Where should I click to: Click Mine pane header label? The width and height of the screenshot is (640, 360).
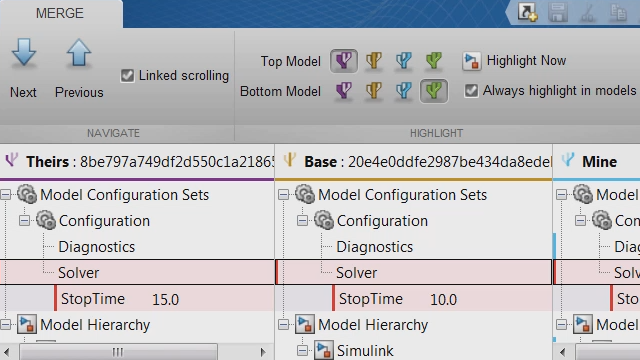pyautogui.click(x=599, y=162)
